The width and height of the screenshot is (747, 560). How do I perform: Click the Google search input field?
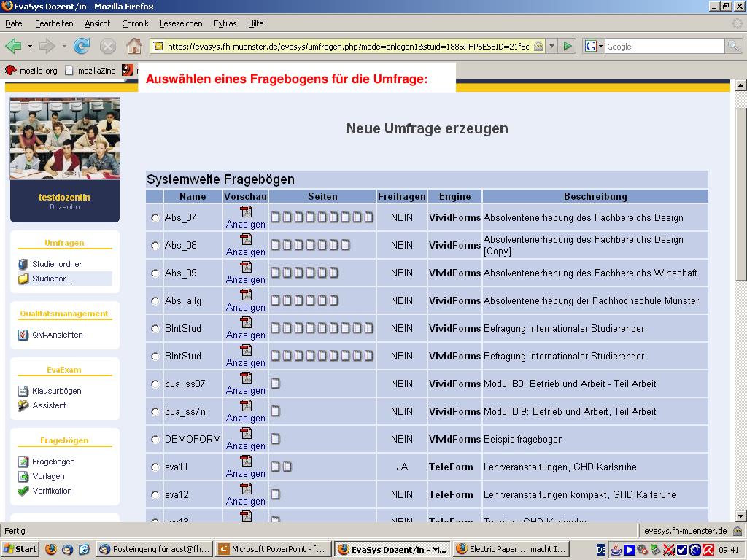click(x=664, y=46)
